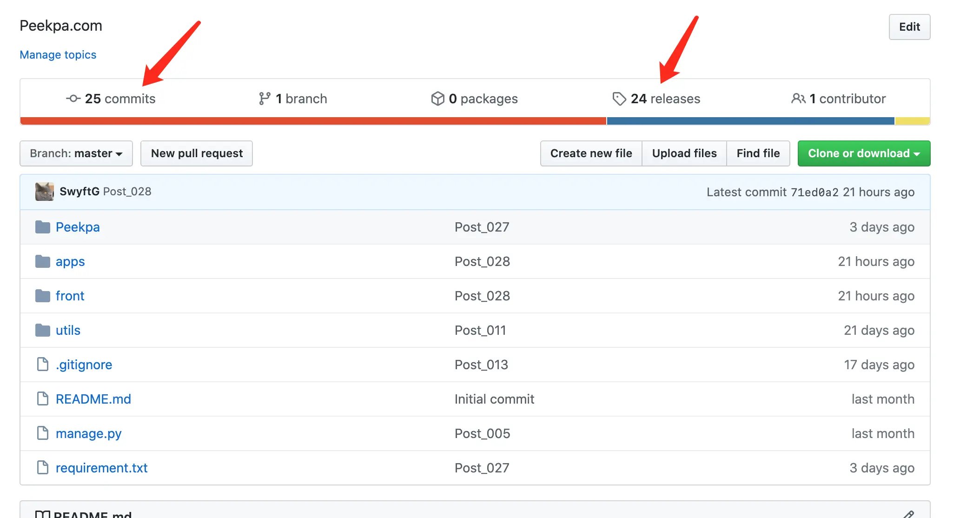Open the Branch: master dropdown
Image resolution: width=980 pixels, height=518 pixels.
click(x=76, y=153)
